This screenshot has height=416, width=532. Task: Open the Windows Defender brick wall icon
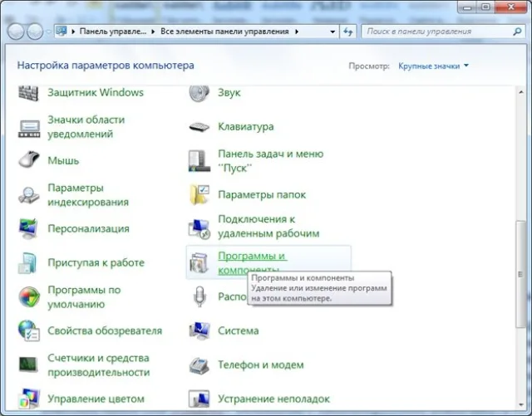coord(28,93)
